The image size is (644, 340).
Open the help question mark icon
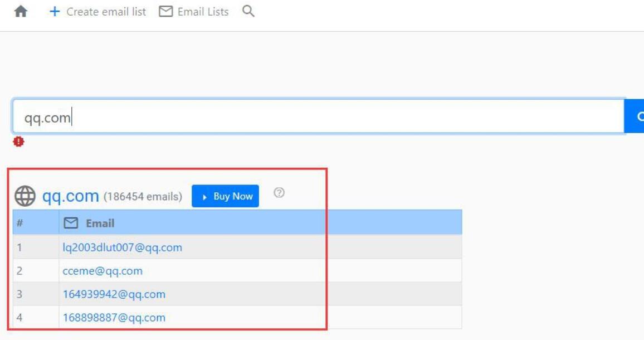coord(280,193)
